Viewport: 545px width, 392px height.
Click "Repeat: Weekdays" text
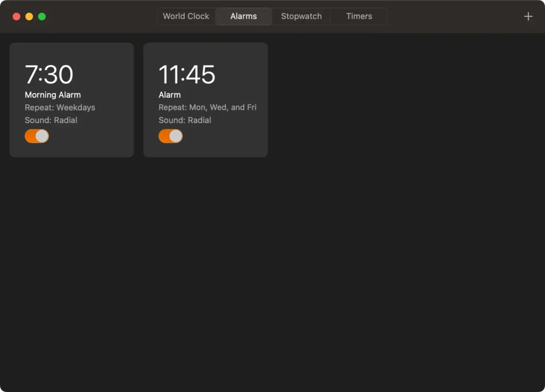tap(60, 107)
